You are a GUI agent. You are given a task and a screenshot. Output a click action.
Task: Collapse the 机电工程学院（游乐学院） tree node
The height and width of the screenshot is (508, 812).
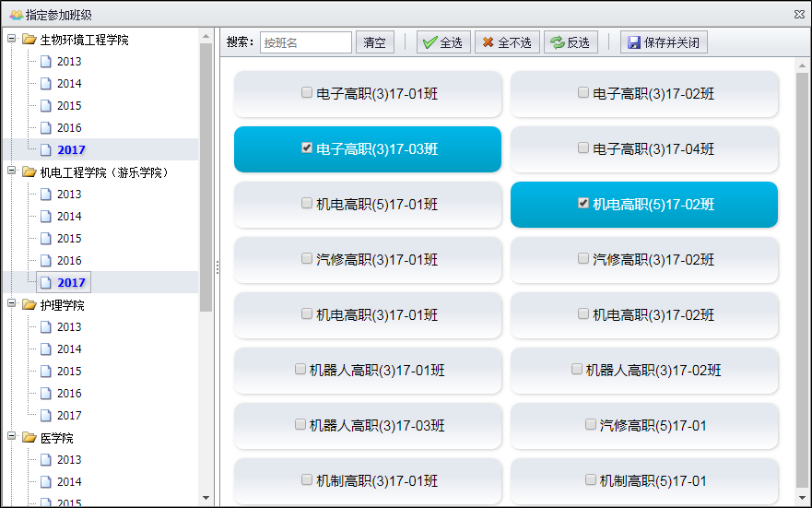[x=11, y=171]
